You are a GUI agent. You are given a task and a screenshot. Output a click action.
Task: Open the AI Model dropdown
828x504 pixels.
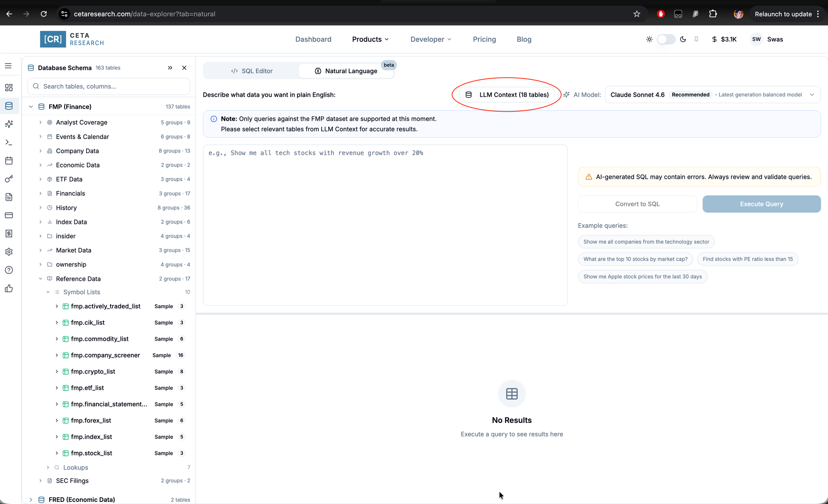pos(712,95)
